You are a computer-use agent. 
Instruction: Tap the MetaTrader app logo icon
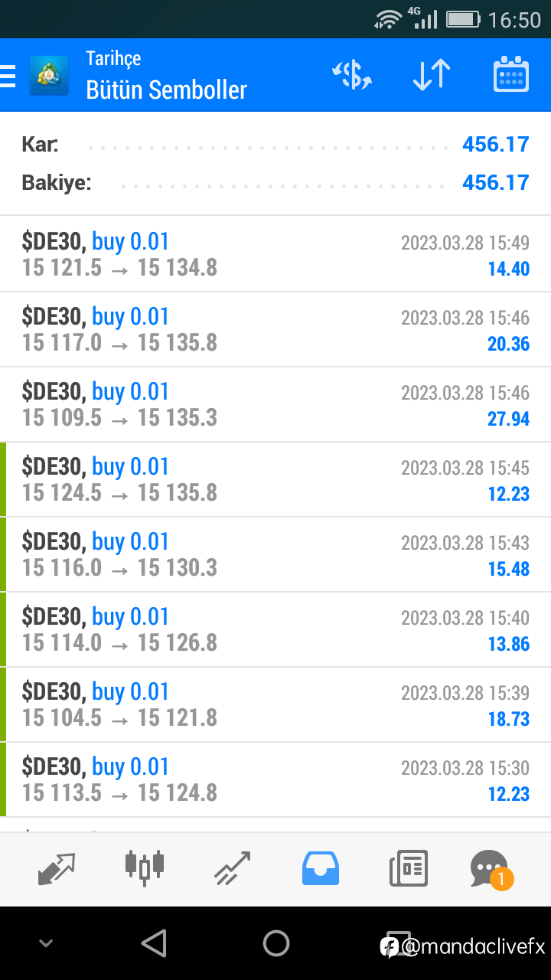pyautogui.click(x=49, y=76)
